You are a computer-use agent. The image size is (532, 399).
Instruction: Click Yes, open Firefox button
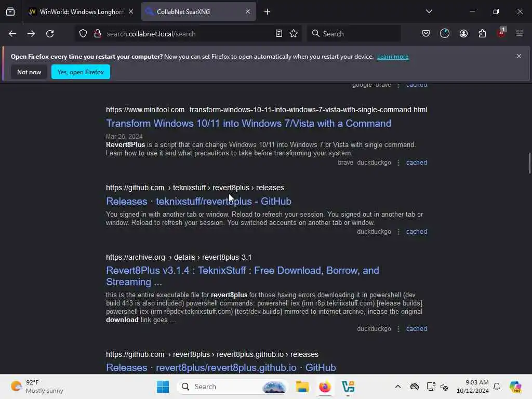point(81,72)
